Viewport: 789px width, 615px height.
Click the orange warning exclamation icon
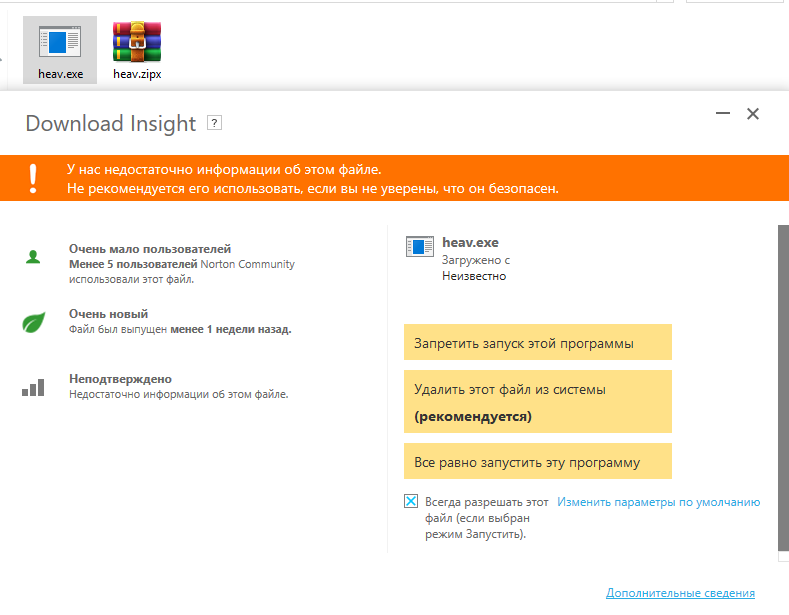pos(33,178)
